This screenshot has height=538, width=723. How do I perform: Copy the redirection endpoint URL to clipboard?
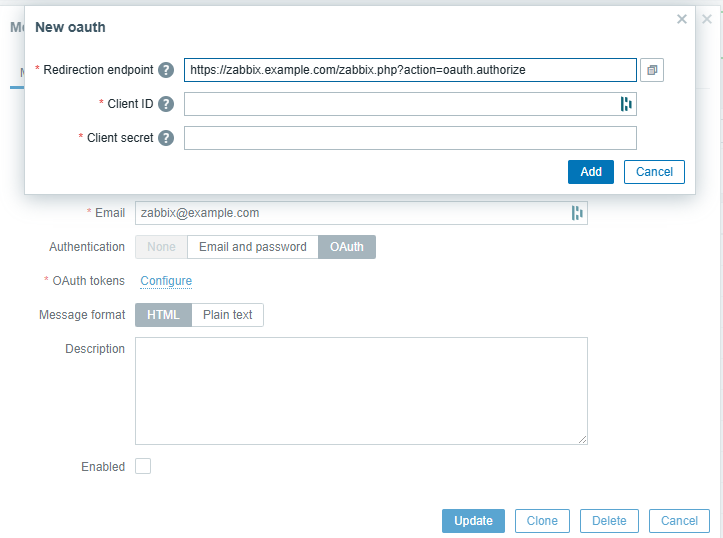pos(652,70)
